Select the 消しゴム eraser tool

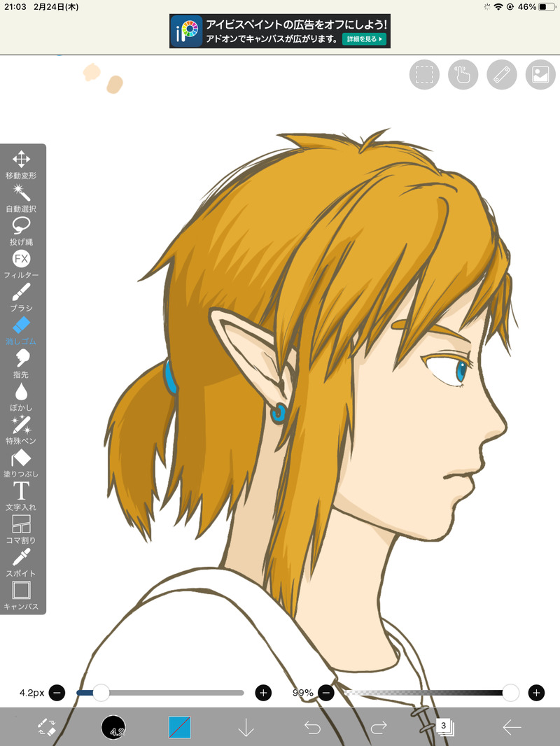coord(21,330)
